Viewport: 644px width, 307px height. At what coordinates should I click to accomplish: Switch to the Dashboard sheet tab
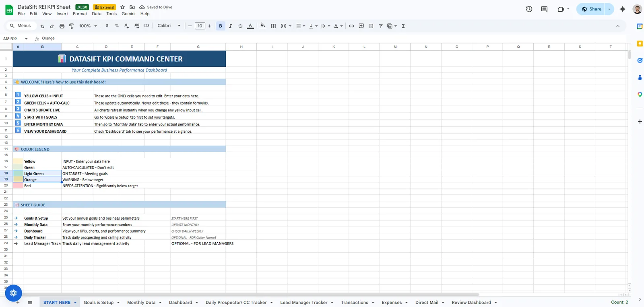pos(180,303)
